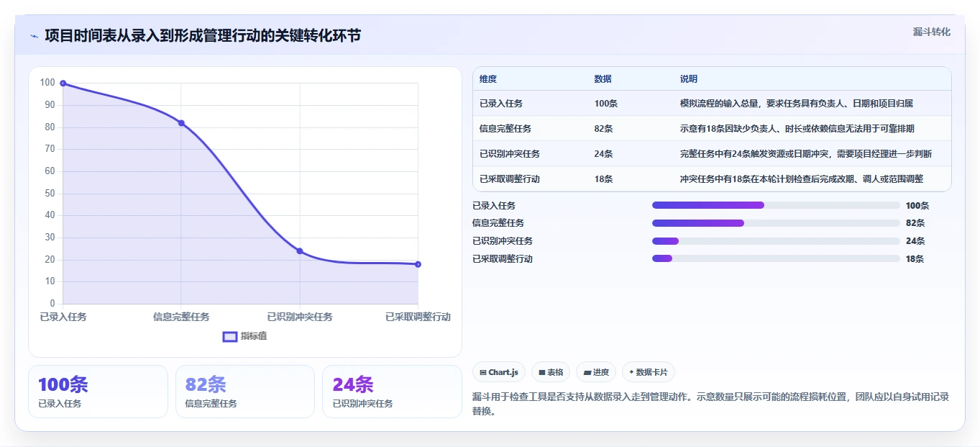Open the 82条 信息完整任务 stat card
Viewport: 980px width, 447px height.
(x=245, y=392)
